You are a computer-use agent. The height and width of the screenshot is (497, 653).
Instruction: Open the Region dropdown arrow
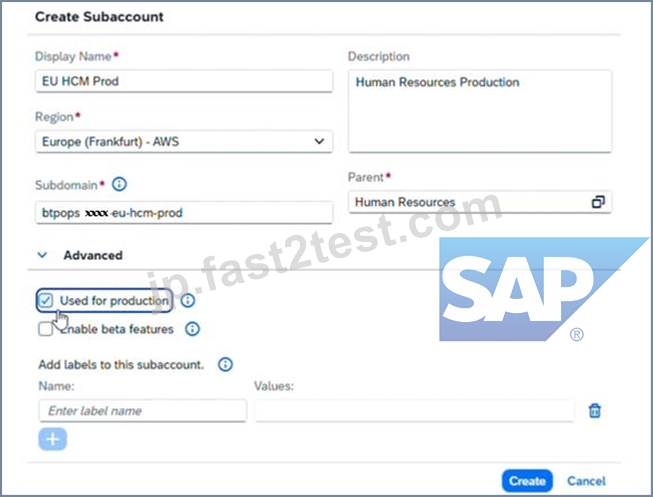[x=319, y=141]
